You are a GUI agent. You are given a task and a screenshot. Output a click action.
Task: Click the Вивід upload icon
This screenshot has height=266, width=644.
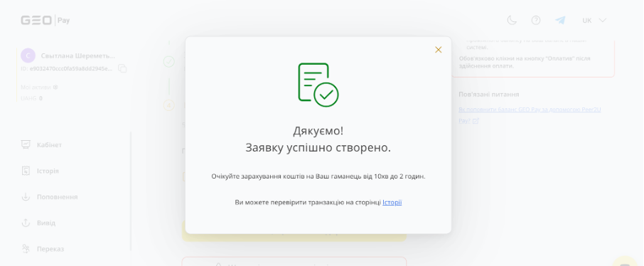tap(26, 223)
